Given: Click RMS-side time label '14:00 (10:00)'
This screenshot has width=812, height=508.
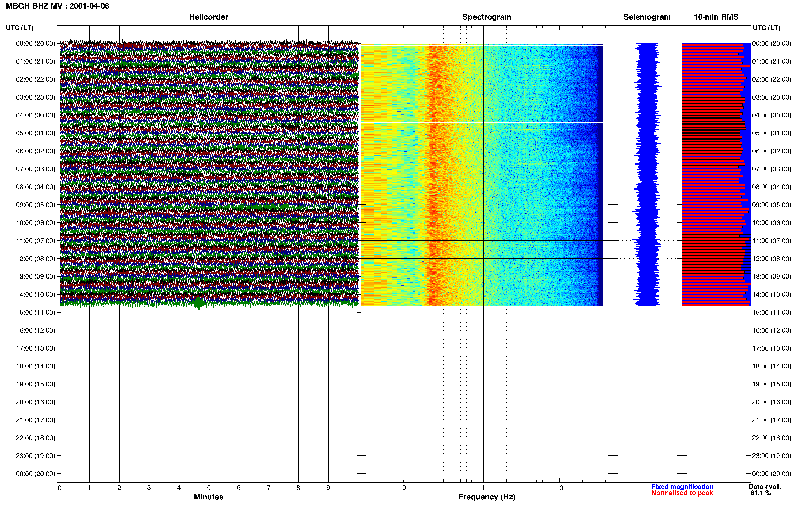Looking at the screenshot, I should pos(772,295).
